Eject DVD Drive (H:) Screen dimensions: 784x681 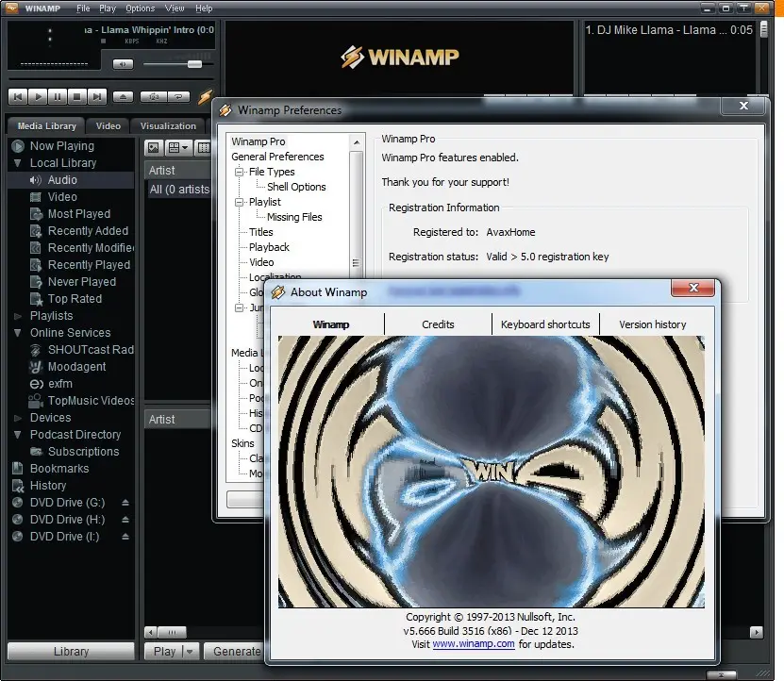coord(125,520)
